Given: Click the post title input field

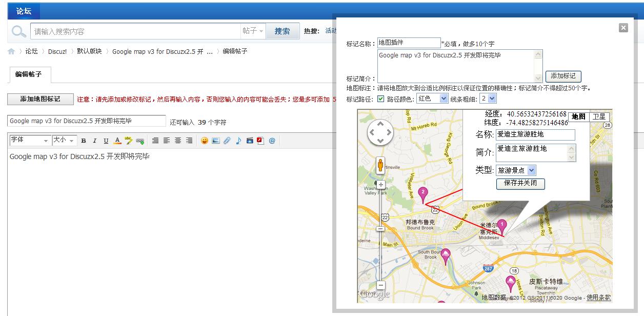Looking at the screenshot, I should point(87,121).
